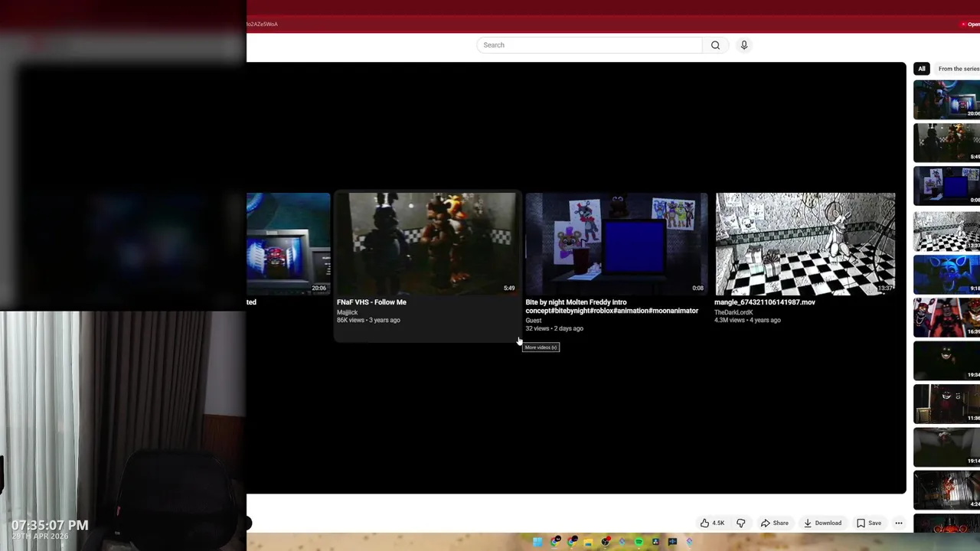Open the three-dot more actions menu

[x=899, y=523]
